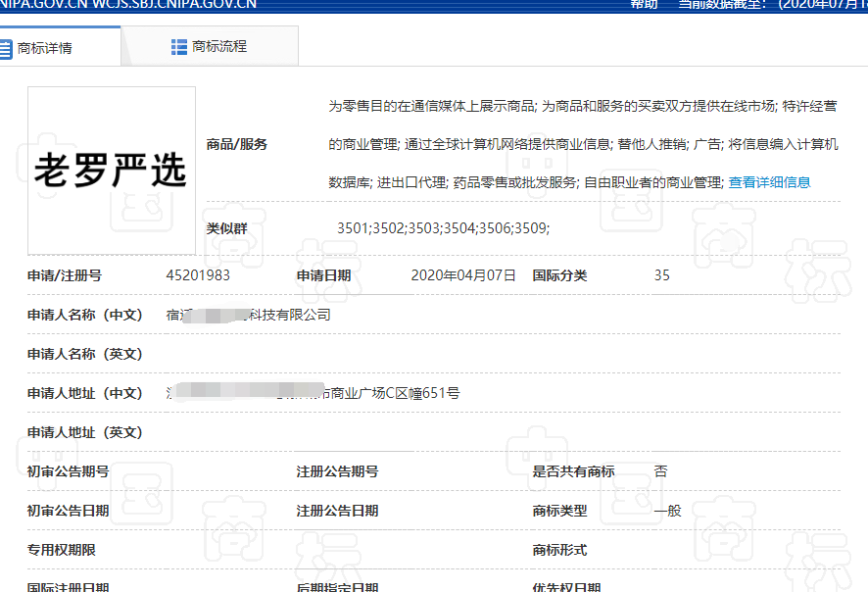Click the 商品/服务 label
Screen dimensions: 868x592
point(236,144)
